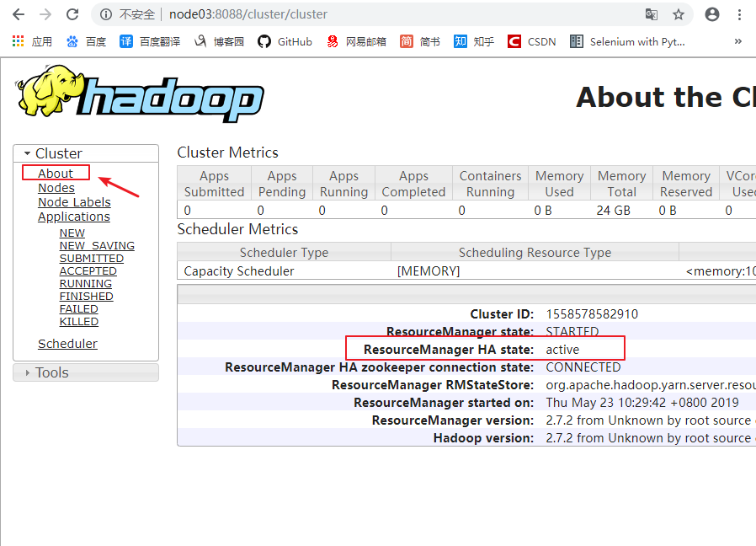Image resolution: width=756 pixels, height=546 pixels.
Task: Open the 应用 apps bookmark
Action: (32, 41)
